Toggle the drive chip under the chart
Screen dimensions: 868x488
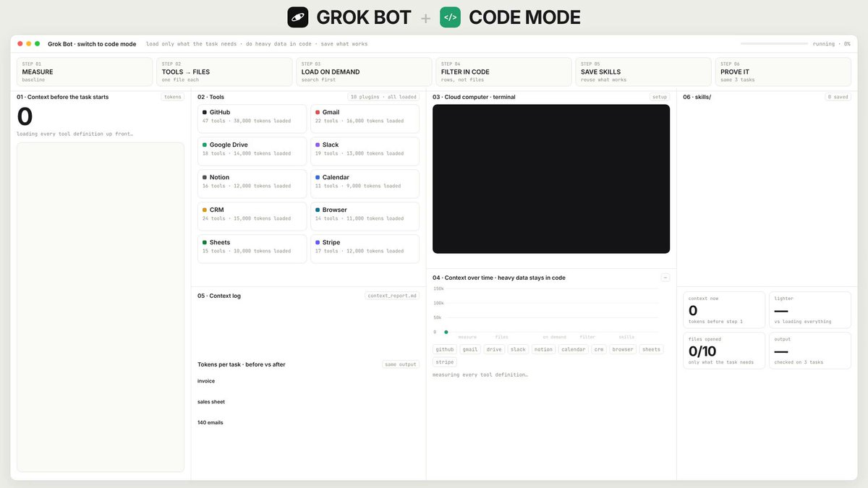coord(494,349)
